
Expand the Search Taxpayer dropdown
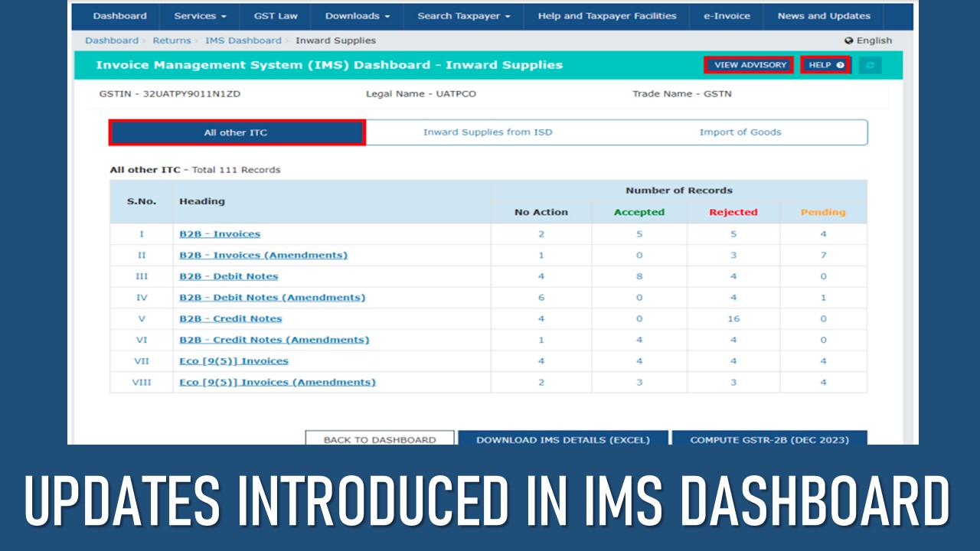coord(464,16)
